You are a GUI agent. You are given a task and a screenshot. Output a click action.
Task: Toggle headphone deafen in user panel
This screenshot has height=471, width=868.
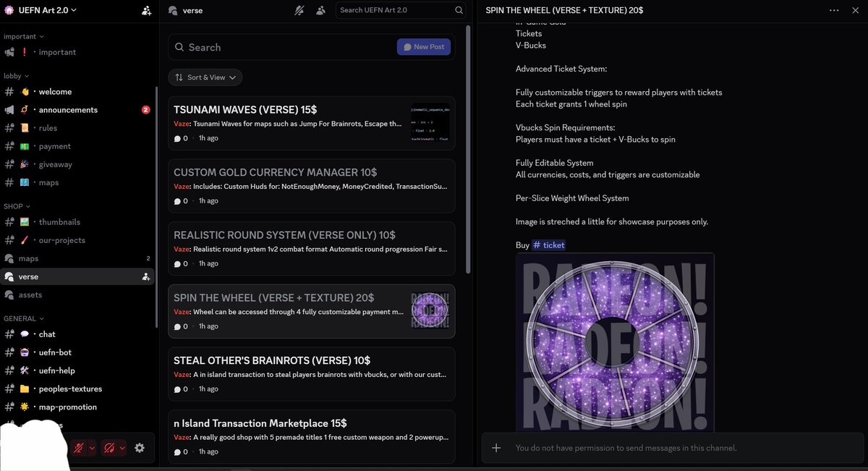(x=109, y=448)
